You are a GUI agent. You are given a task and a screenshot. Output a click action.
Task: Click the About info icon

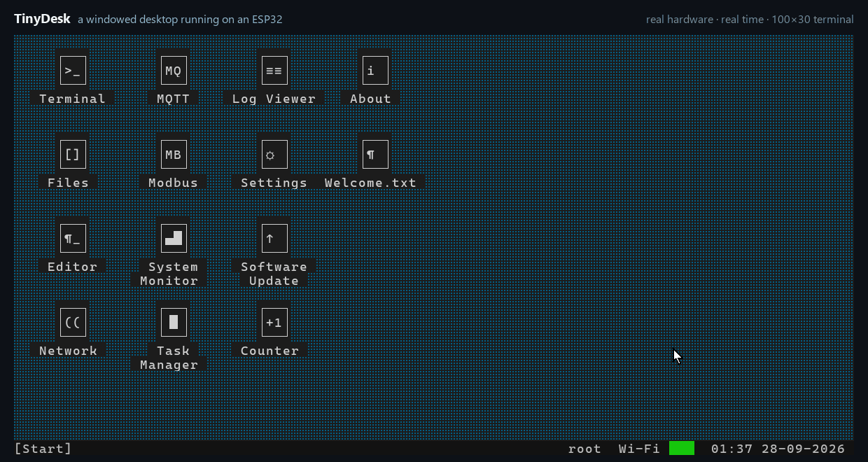click(x=375, y=71)
